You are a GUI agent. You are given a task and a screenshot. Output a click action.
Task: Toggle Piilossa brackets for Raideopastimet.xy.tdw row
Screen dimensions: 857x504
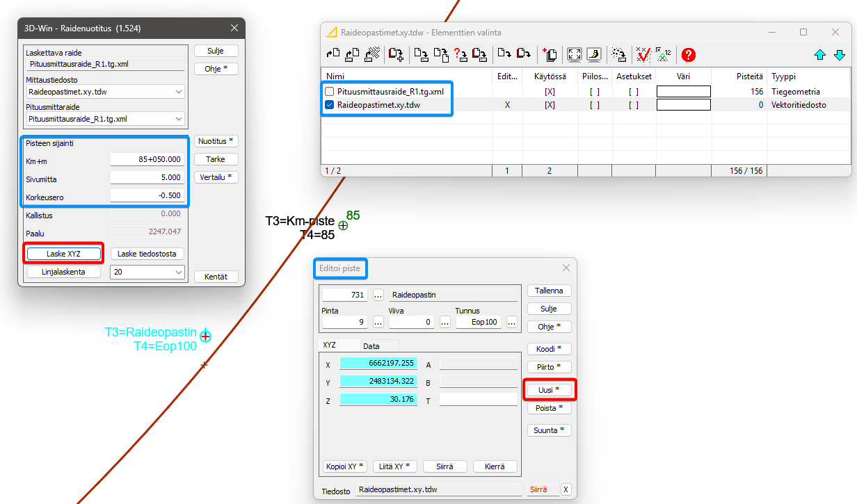594,105
